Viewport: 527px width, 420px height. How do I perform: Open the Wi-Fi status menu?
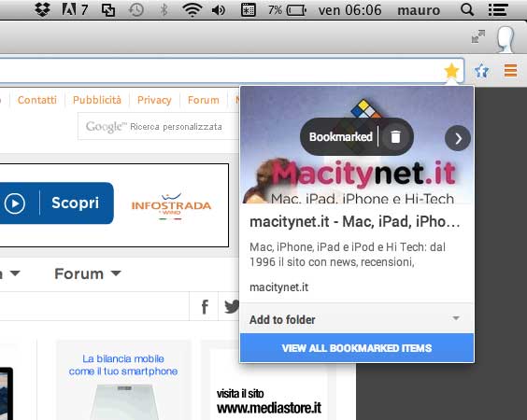tap(192, 9)
